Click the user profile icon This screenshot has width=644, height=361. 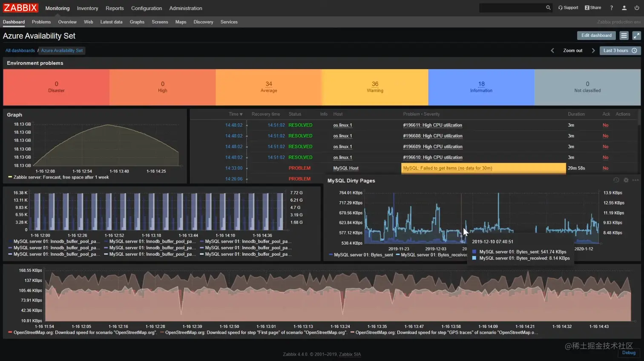pos(624,7)
